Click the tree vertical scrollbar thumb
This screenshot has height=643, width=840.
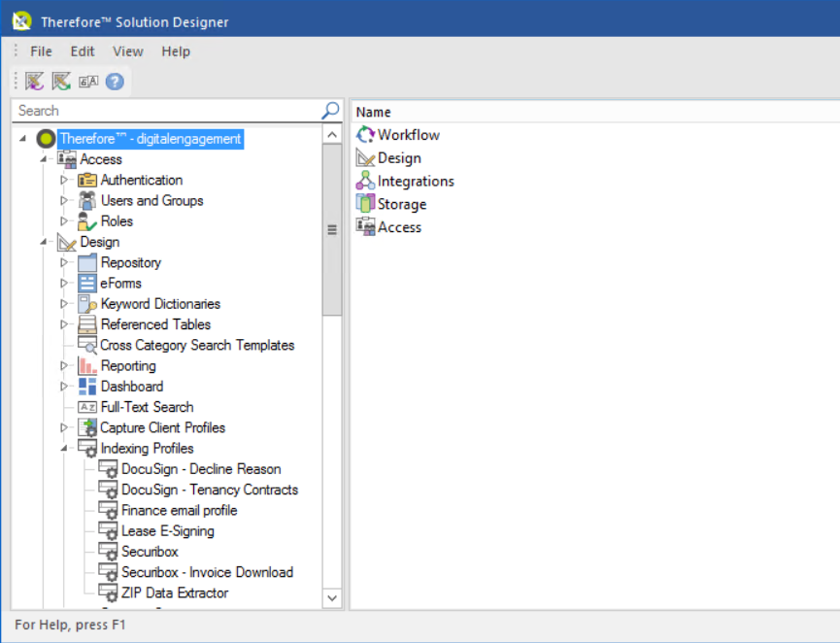332,230
